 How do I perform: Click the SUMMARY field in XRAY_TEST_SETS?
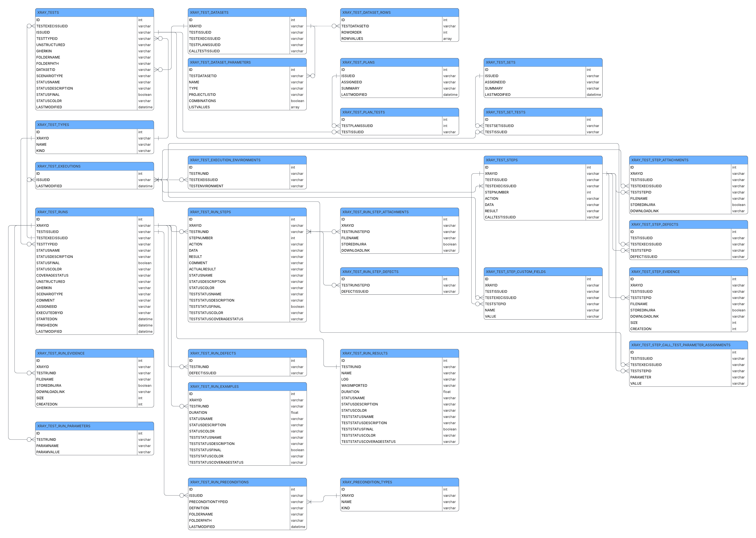tap(543, 89)
